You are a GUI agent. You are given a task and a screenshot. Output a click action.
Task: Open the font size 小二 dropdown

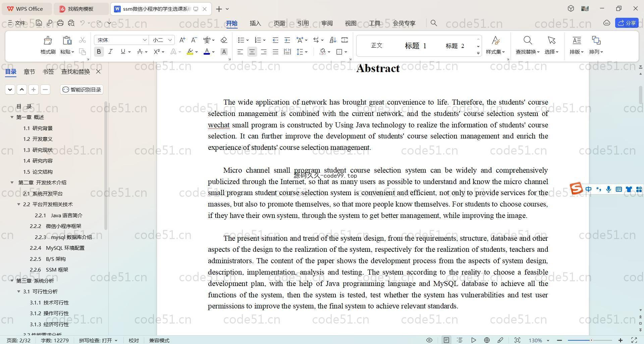(170, 40)
